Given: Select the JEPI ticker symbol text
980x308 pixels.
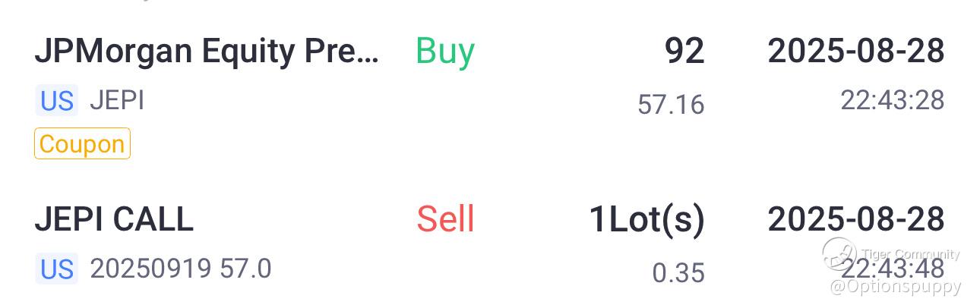Looking at the screenshot, I should coord(117,101).
